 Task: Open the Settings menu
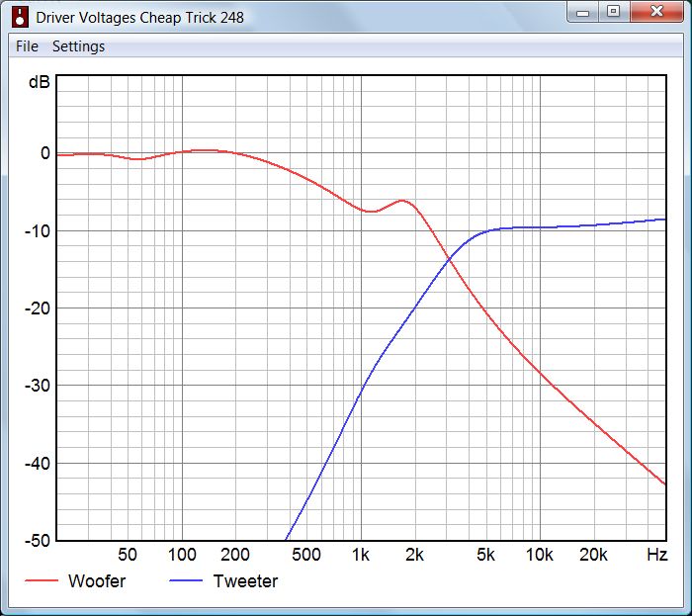coord(78,46)
